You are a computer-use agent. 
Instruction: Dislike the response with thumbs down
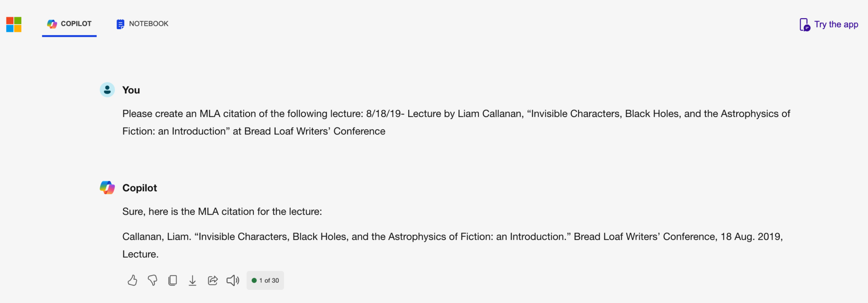click(x=153, y=281)
